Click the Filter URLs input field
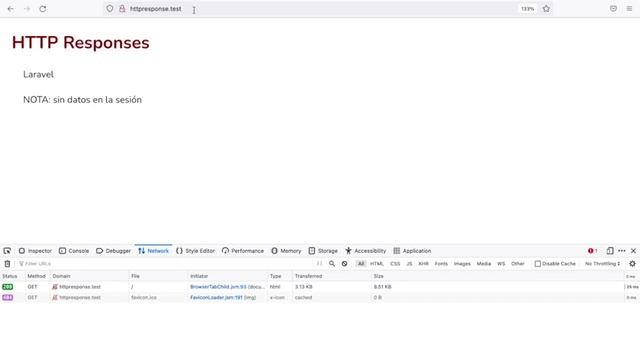640x360 pixels. click(165, 264)
